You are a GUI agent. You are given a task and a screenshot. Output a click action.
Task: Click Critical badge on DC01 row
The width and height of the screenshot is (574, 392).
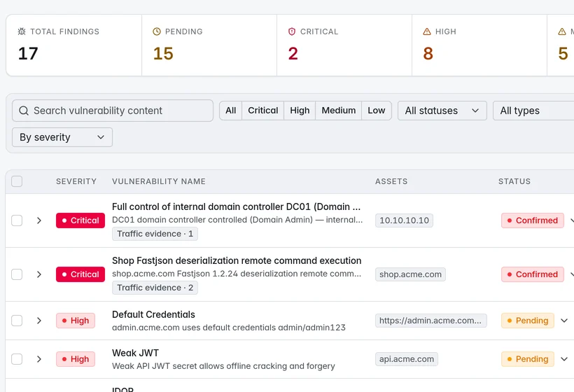(80, 220)
